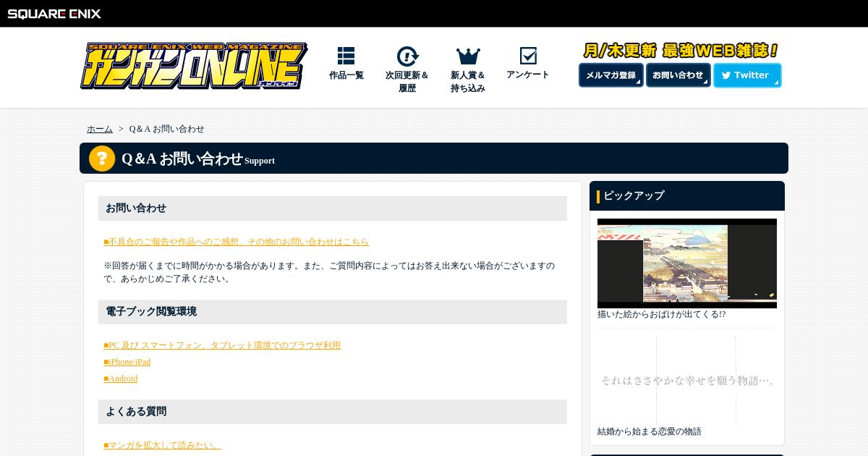Open PC及びスマートフォン browser environment link
868x456 pixels.
point(222,345)
